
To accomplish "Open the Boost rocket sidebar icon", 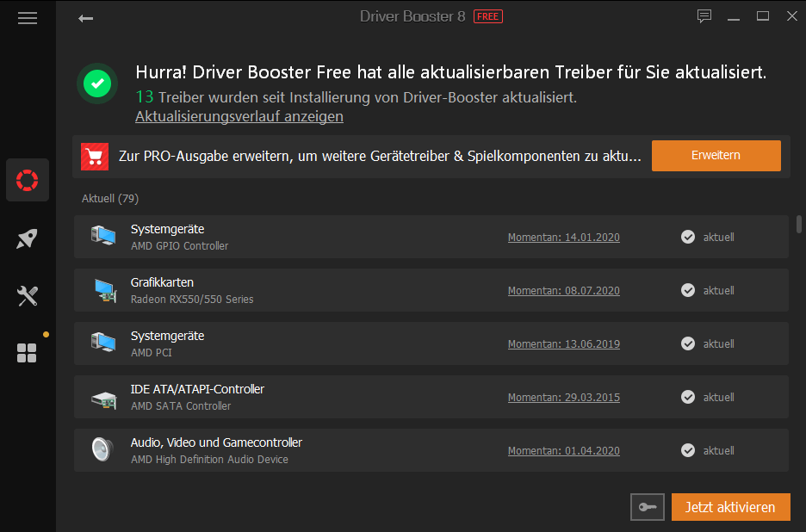I will (x=28, y=238).
